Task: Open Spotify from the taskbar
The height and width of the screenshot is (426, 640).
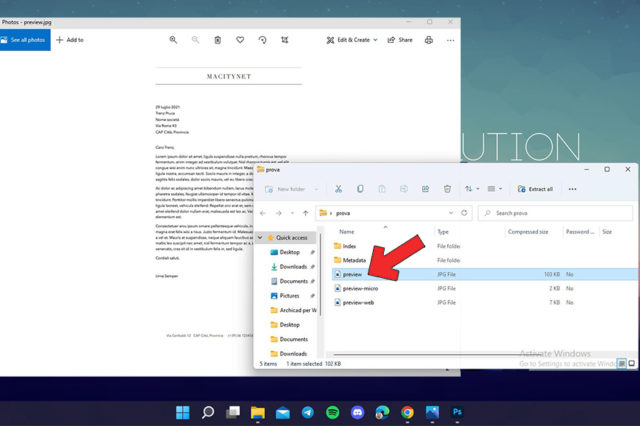Action: click(x=332, y=412)
